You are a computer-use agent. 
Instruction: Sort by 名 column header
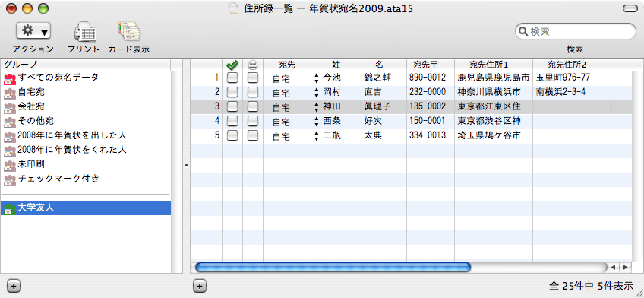[x=384, y=65]
